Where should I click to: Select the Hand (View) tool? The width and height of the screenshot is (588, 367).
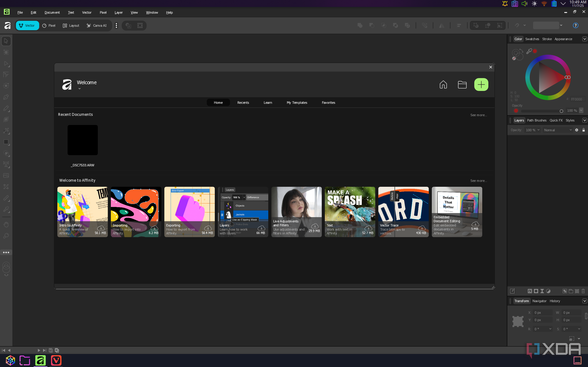6,224
